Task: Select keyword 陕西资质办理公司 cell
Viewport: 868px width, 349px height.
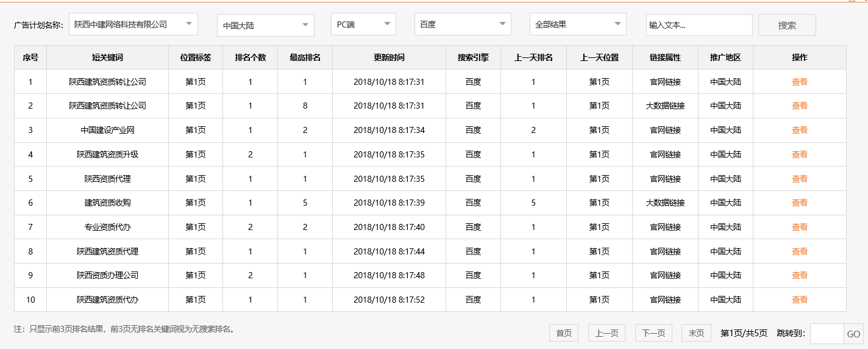Action: tap(107, 275)
